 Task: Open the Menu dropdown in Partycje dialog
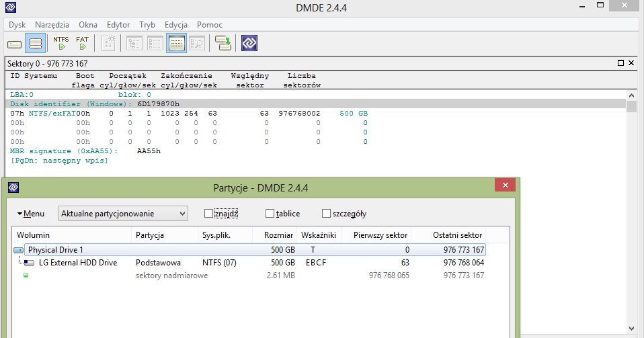pos(31,214)
